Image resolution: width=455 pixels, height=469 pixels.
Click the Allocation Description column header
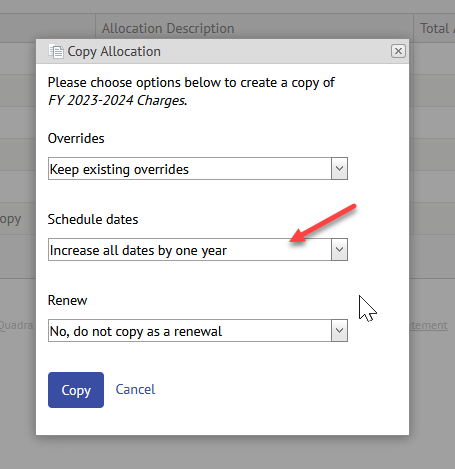point(168,28)
